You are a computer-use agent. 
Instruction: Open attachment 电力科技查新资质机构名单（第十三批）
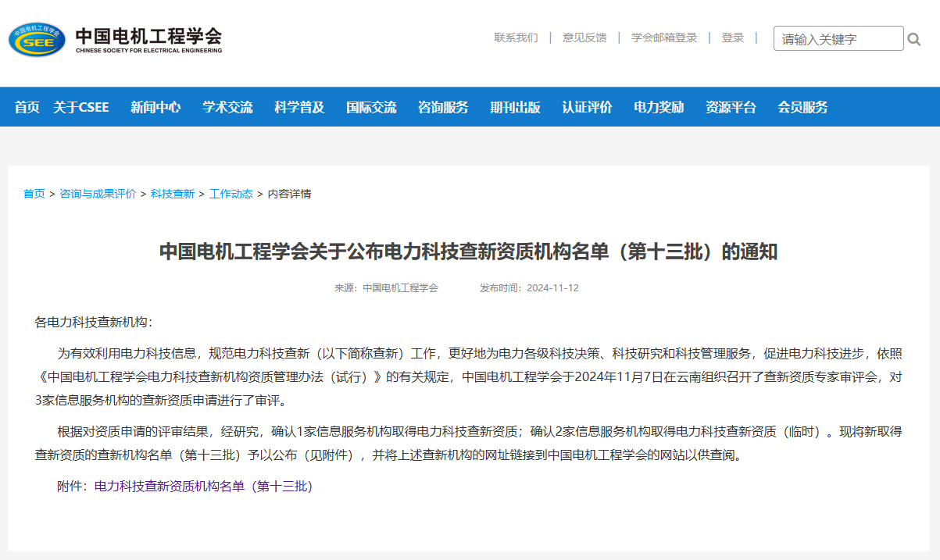203,486
